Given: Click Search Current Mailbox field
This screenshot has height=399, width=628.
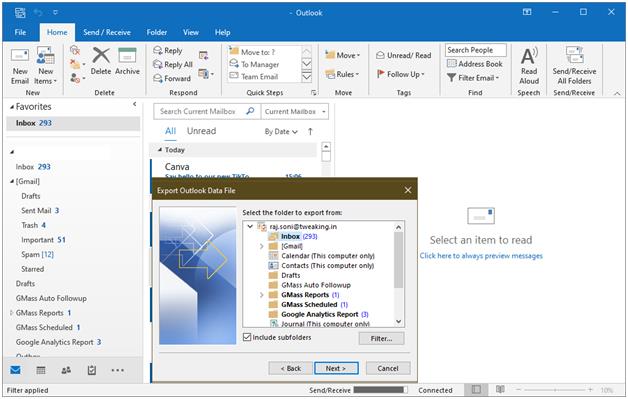Looking at the screenshot, I should 207,111.
